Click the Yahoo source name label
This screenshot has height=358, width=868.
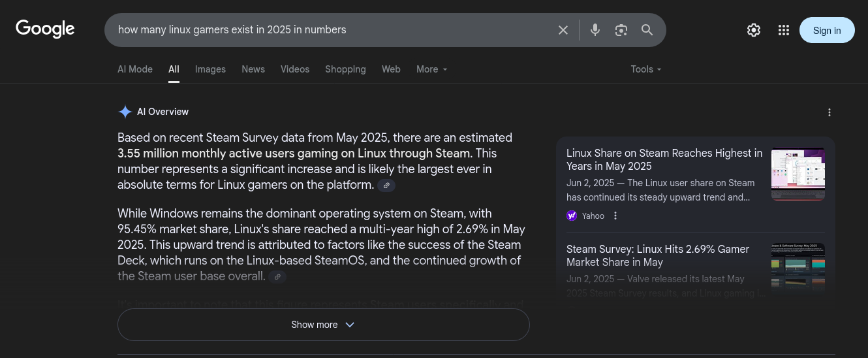593,216
